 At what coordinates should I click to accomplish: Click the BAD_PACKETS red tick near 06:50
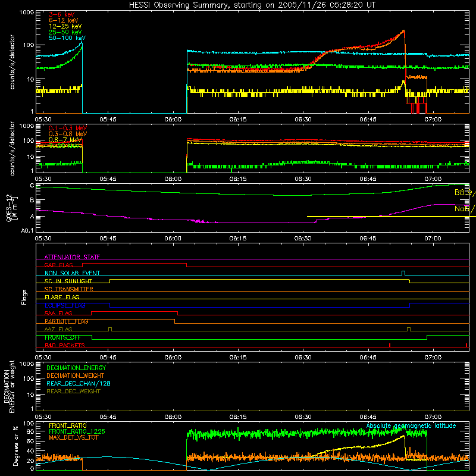point(390,345)
